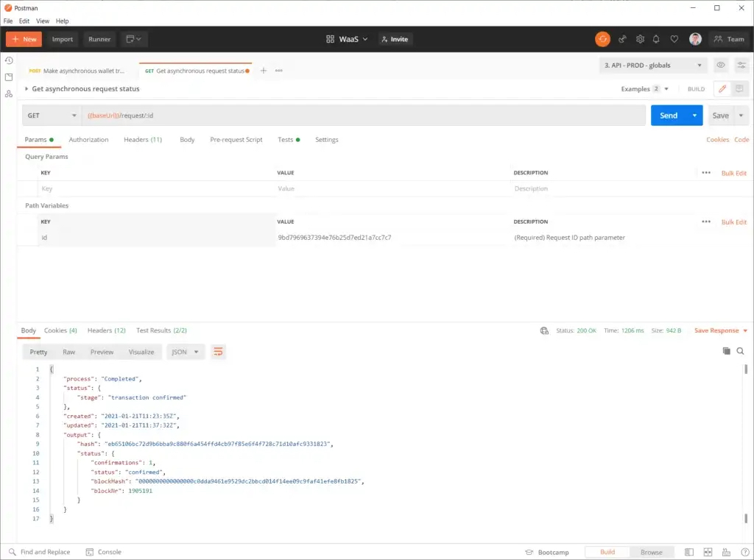Toggle the two-pane layout icon in the status bar
The image size is (754, 560).
[x=708, y=552]
